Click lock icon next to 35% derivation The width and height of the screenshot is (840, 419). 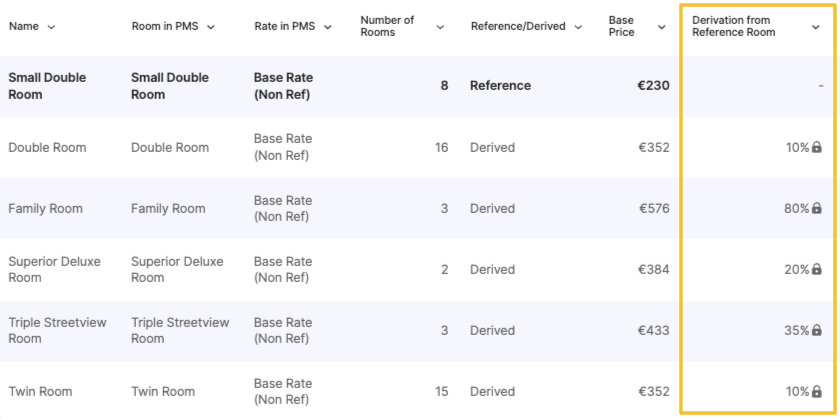click(x=817, y=331)
